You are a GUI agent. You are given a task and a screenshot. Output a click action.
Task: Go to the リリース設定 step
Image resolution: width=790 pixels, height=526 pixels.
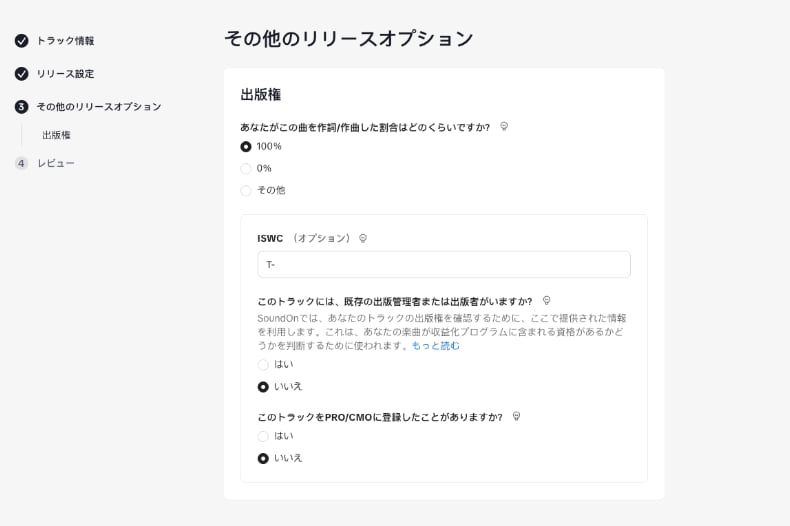(x=65, y=74)
